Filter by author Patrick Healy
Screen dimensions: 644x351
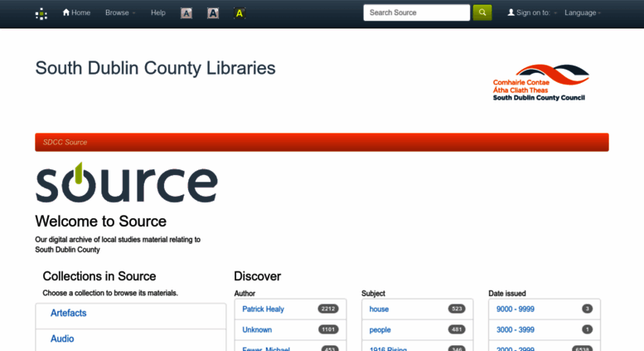pos(263,309)
